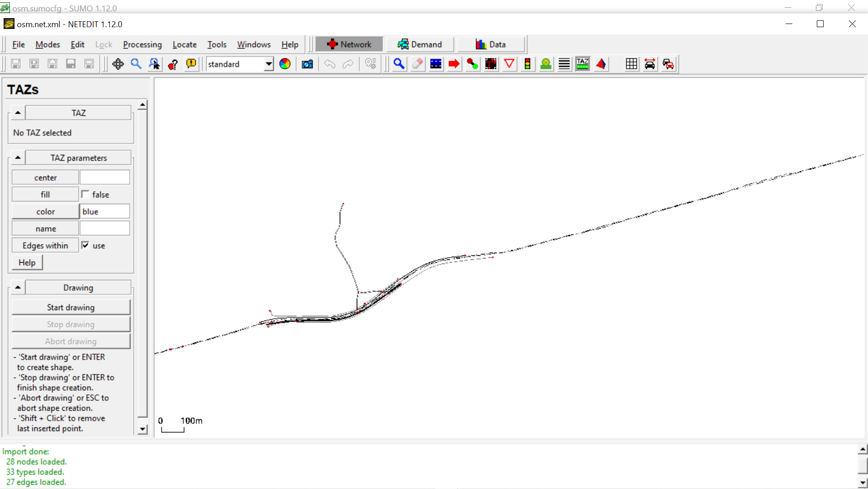Click the undo arrow in the toolbar

tap(329, 64)
